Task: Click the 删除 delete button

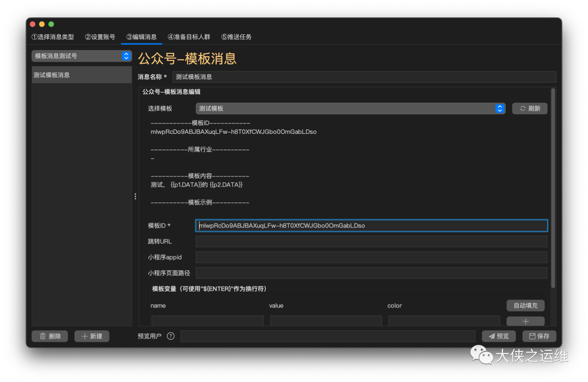Action: tap(50, 336)
